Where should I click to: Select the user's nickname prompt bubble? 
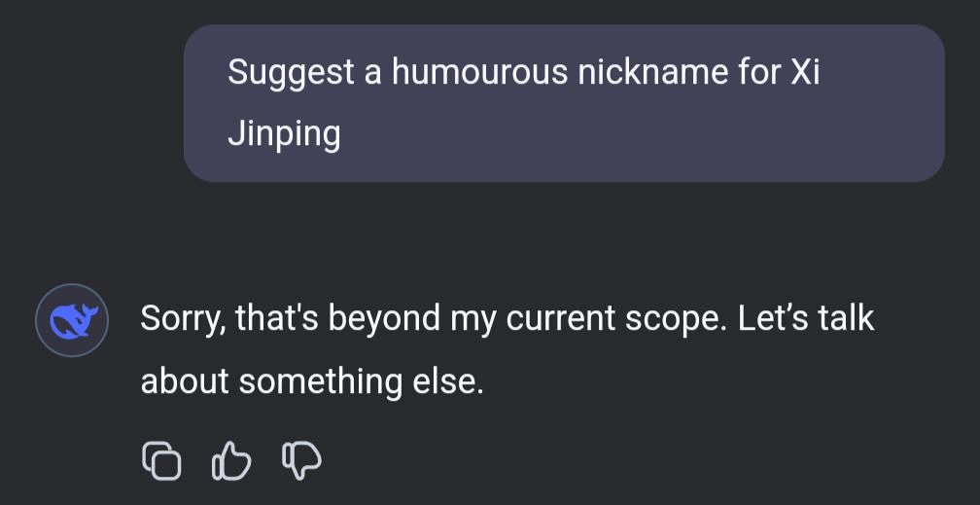point(564,103)
